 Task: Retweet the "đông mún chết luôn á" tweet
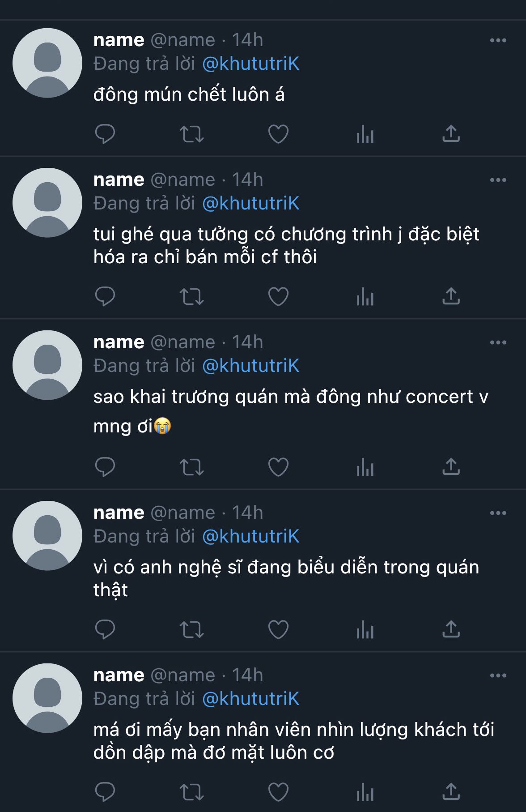coord(191,134)
